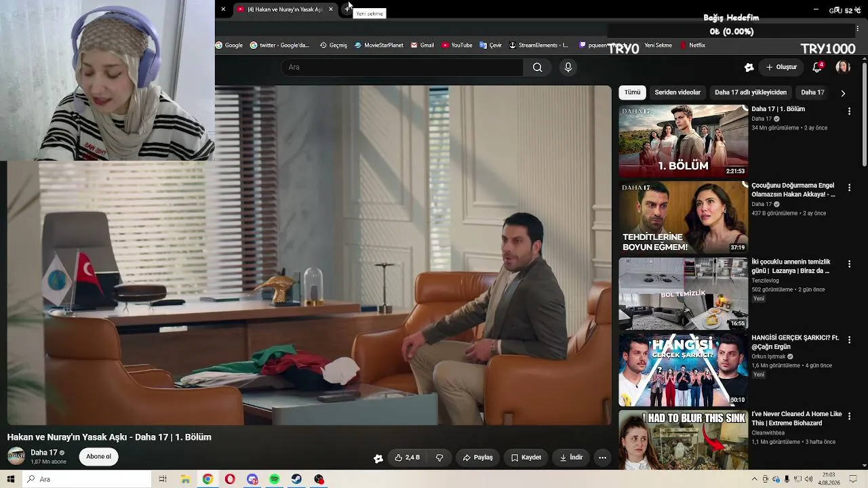Open TEHDİTLERİNE BOYUN EĞMEM thumbnail
This screenshot has width=868, height=488.
point(683,217)
